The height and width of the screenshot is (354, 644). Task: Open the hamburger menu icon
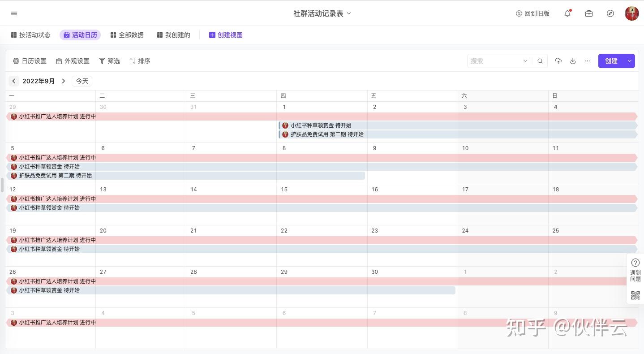coord(14,13)
